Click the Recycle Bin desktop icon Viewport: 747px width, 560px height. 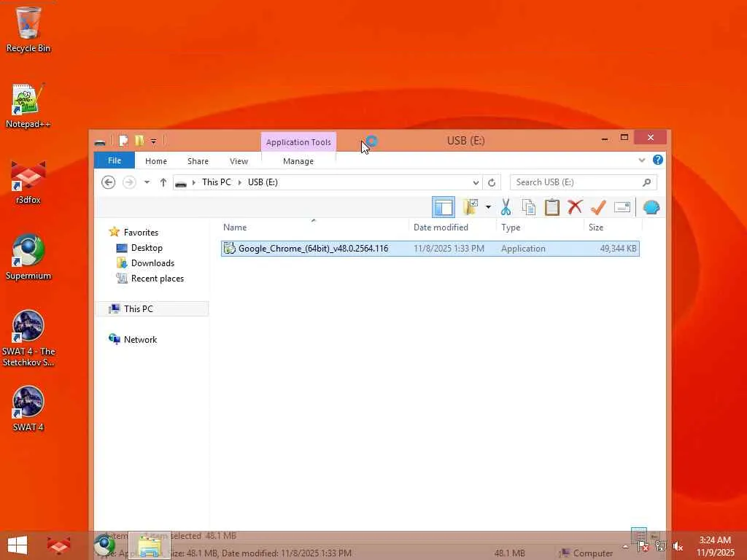pyautogui.click(x=28, y=29)
